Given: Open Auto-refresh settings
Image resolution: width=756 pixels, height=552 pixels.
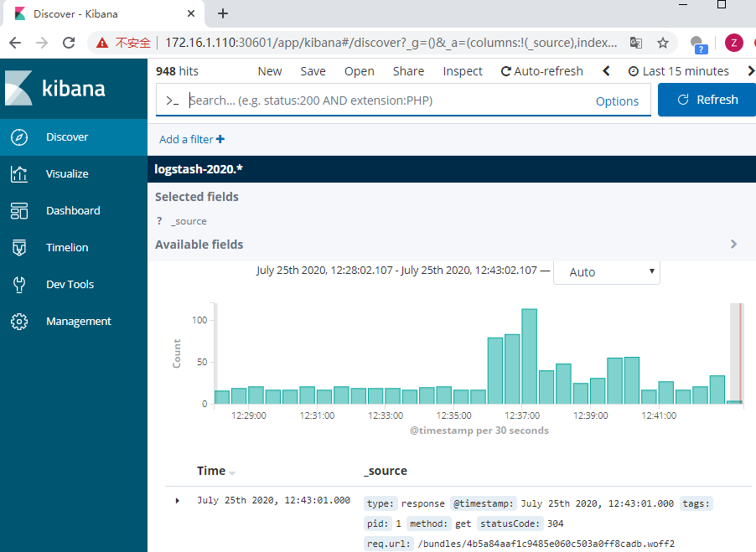Looking at the screenshot, I should coord(542,71).
